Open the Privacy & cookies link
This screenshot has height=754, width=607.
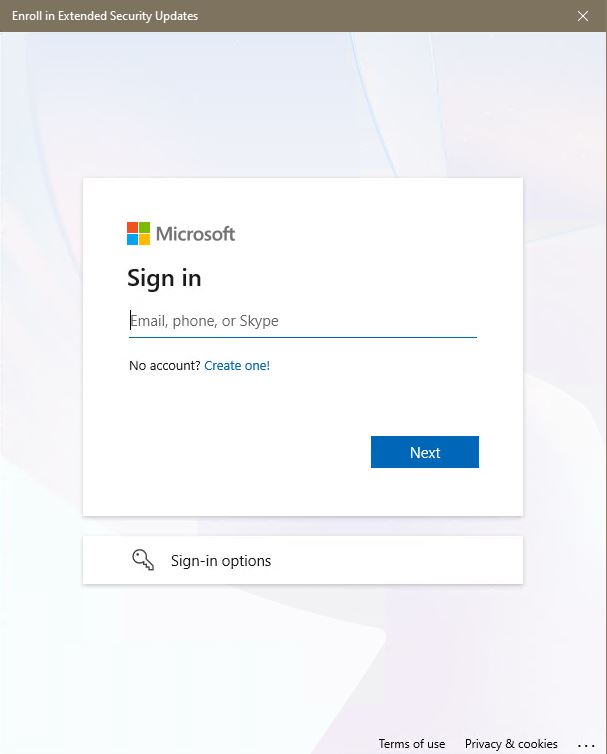[511, 744]
